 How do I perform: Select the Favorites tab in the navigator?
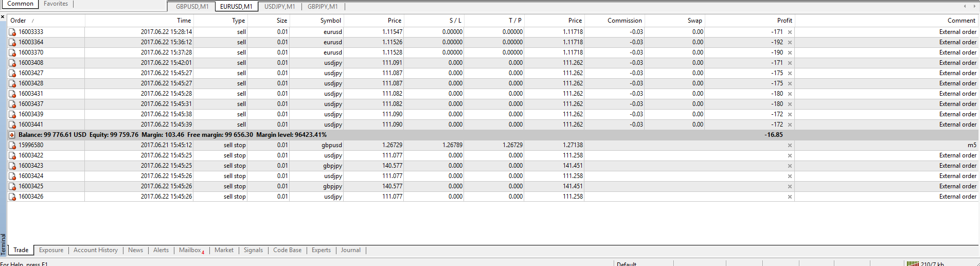pos(56,4)
